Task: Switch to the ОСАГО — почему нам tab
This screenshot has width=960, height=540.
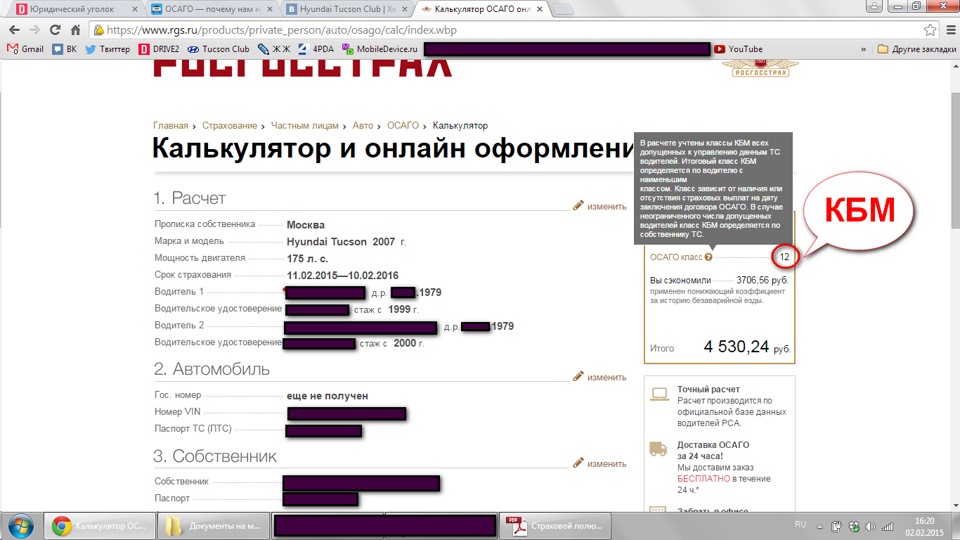Action: coord(212,9)
